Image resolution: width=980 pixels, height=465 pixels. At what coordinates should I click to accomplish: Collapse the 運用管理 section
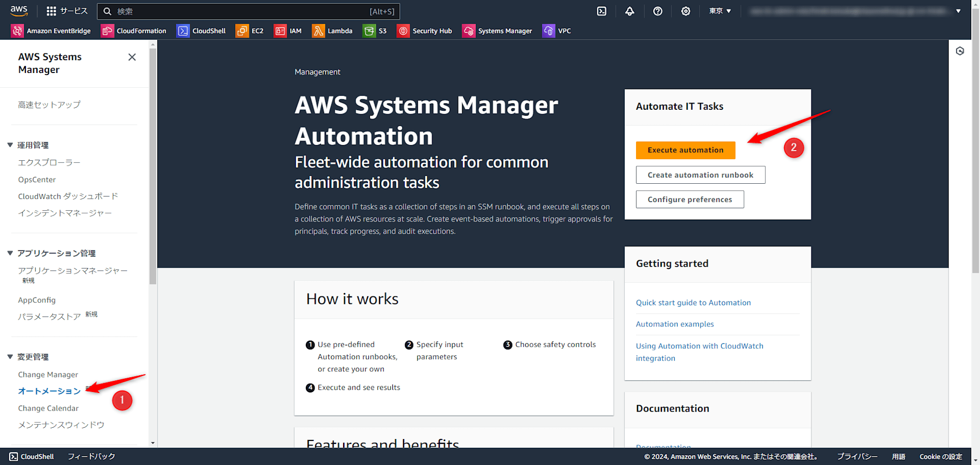point(10,145)
